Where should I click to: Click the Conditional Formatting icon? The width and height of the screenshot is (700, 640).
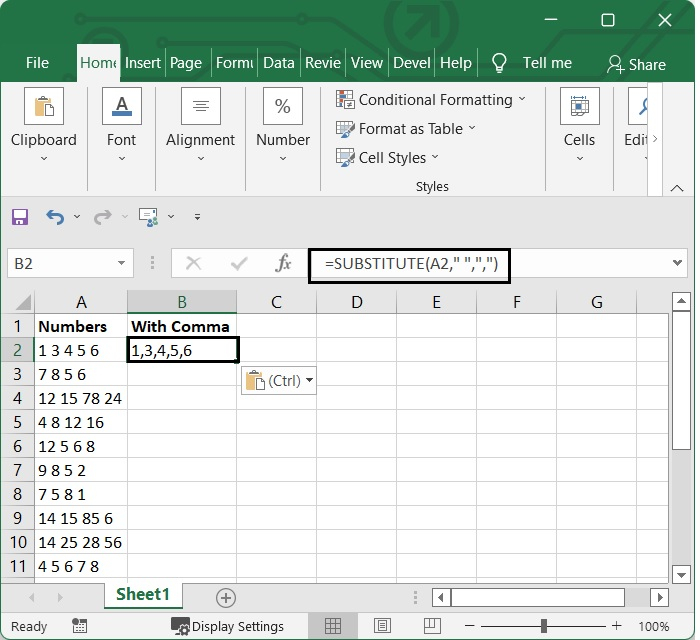345,99
